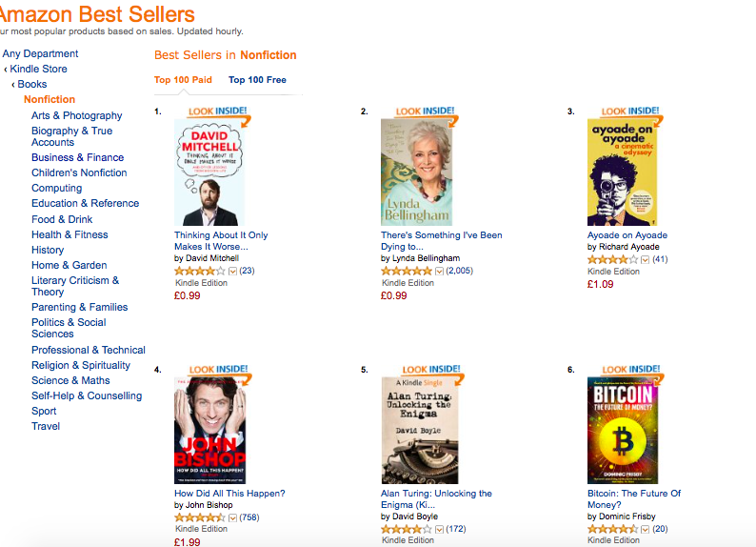Click the Look Inside badge on John Bishop book
756x547 pixels.
(x=218, y=370)
